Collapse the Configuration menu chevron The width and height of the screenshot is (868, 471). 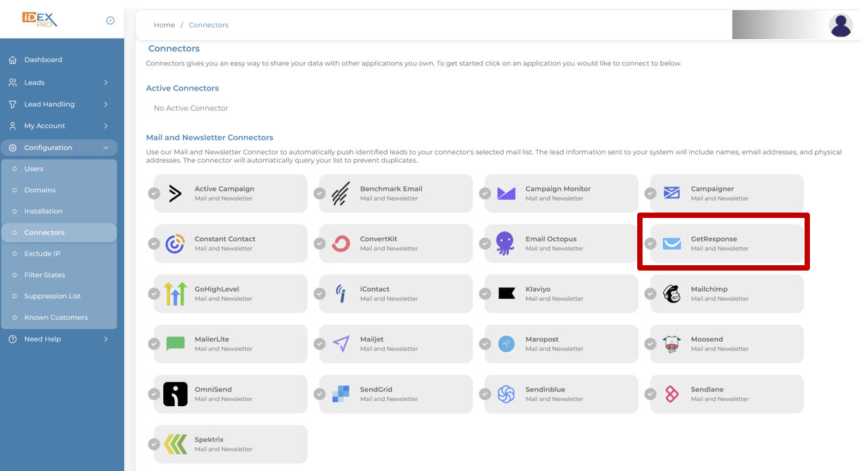(x=106, y=148)
